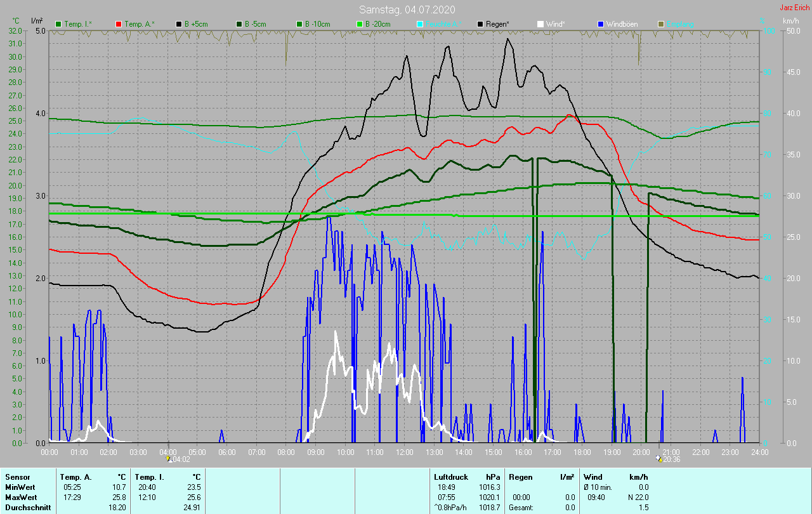
Task: Click the Wind header in the stats table
Action: [593, 477]
